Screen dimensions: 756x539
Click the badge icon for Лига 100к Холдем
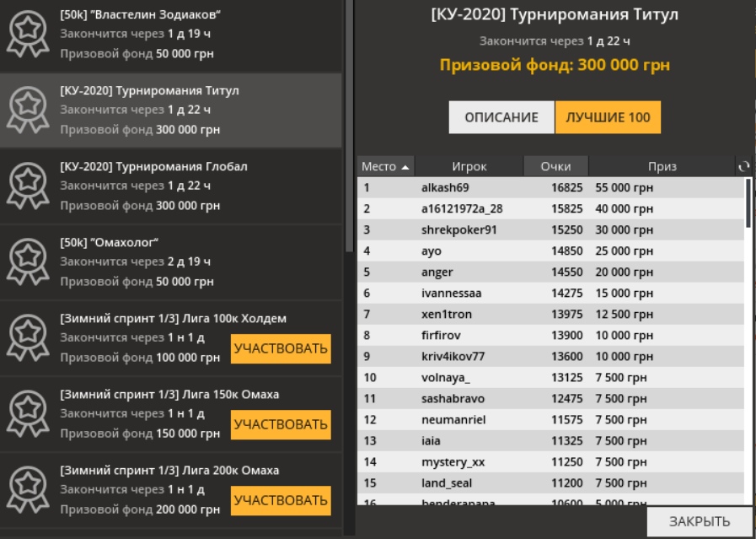click(x=29, y=338)
